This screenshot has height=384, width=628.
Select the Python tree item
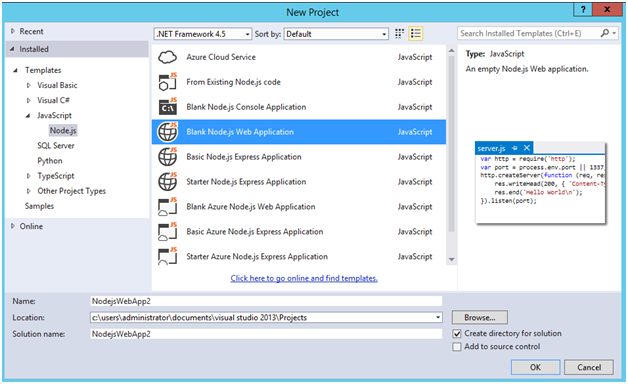50,161
